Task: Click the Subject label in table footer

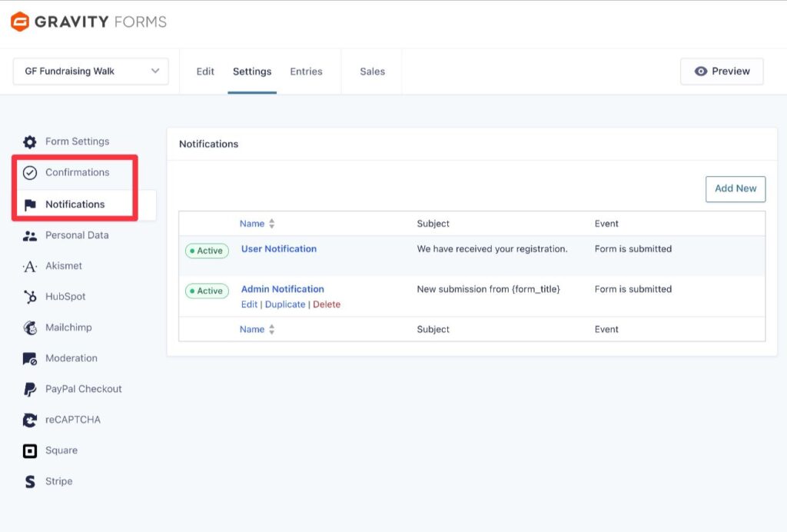Action: pos(433,329)
